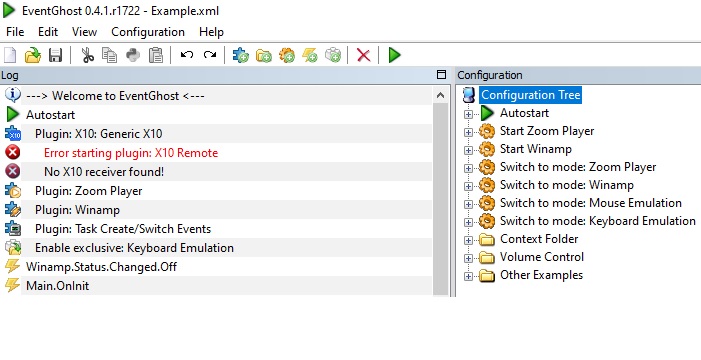Select the Start Winamp tree item

[536, 149]
